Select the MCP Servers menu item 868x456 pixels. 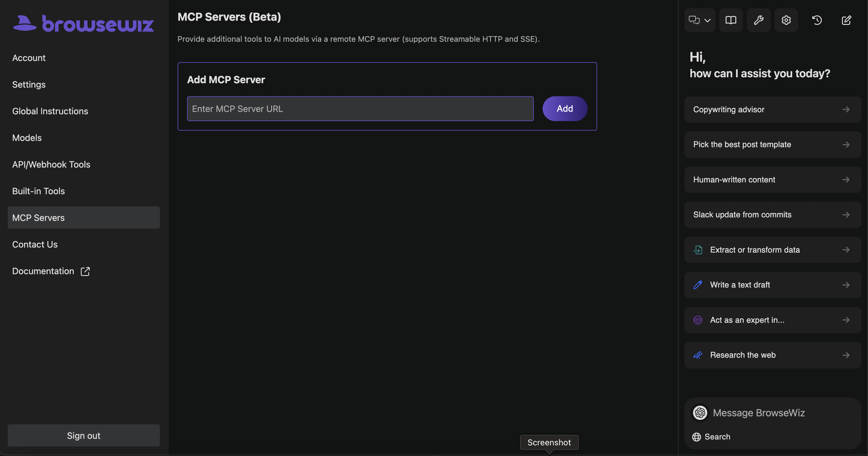[x=83, y=218]
